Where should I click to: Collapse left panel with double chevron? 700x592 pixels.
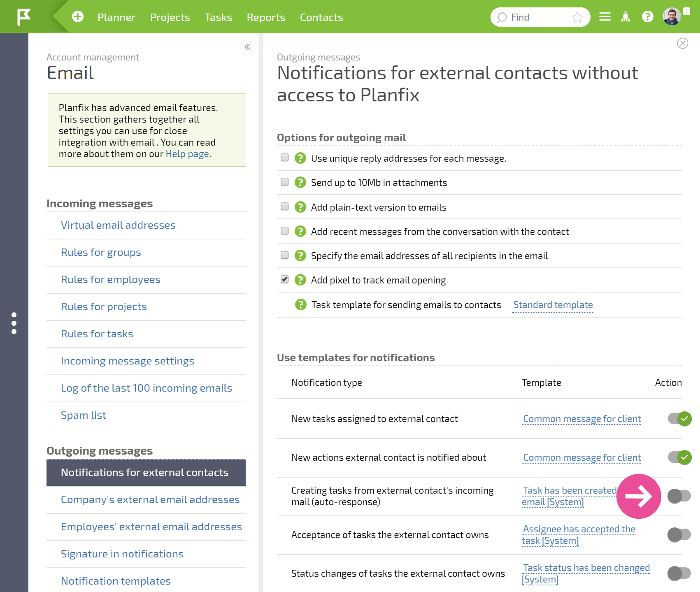click(x=247, y=47)
